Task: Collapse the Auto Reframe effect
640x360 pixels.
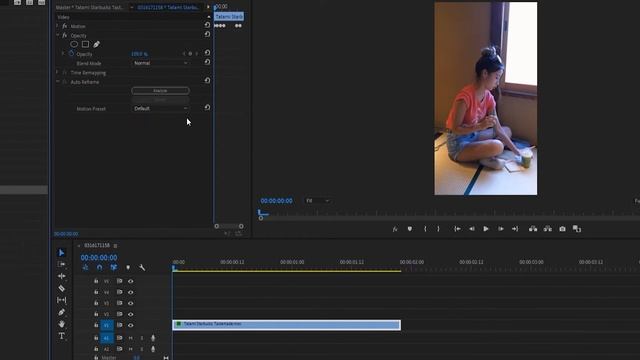Action: pos(58,82)
